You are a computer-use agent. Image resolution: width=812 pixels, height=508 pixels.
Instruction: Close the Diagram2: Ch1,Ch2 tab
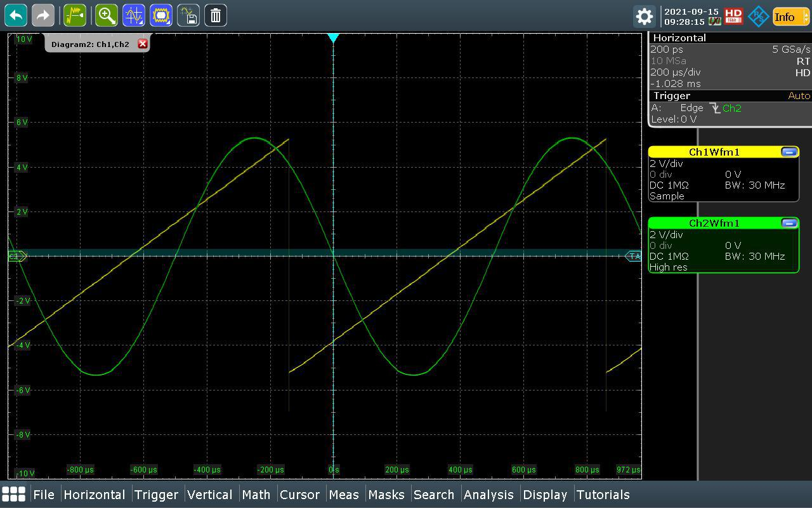[x=143, y=44]
